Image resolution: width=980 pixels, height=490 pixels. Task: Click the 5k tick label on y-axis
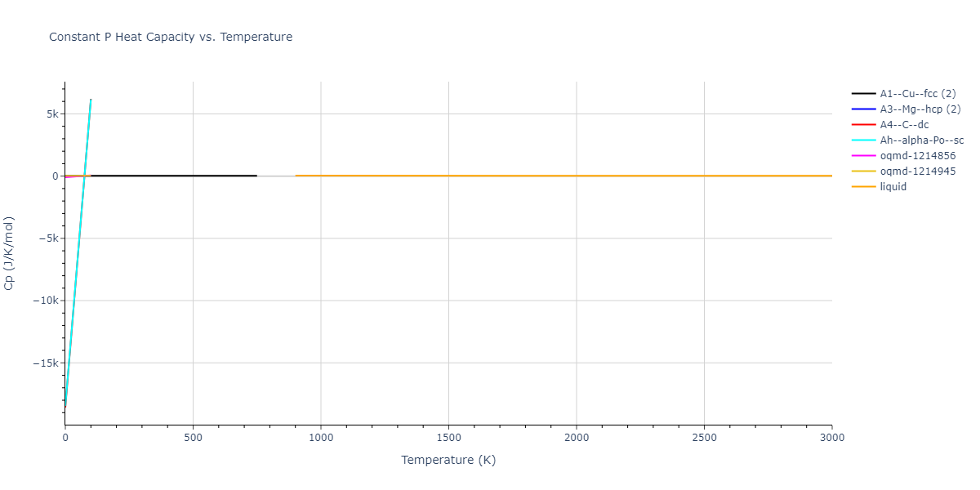click(51, 114)
